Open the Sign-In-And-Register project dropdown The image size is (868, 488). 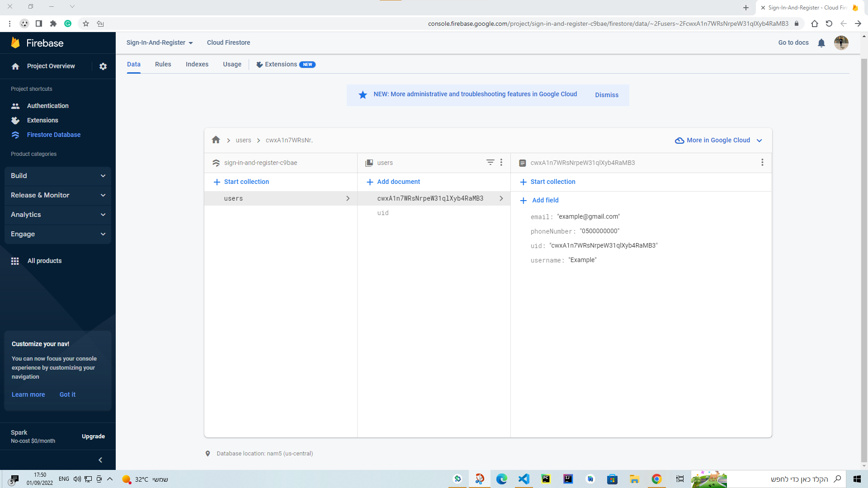159,42
